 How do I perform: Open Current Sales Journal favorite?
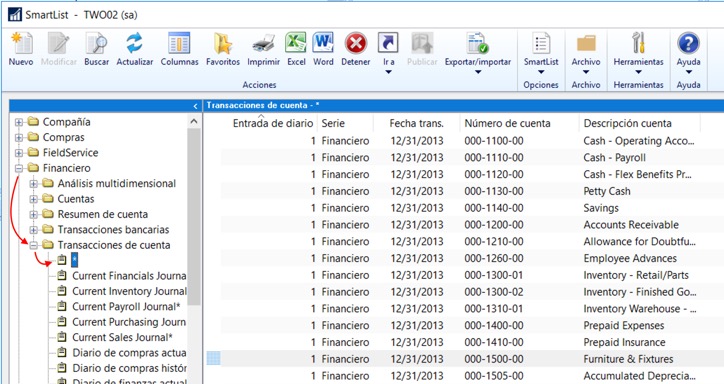(x=122, y=337)
